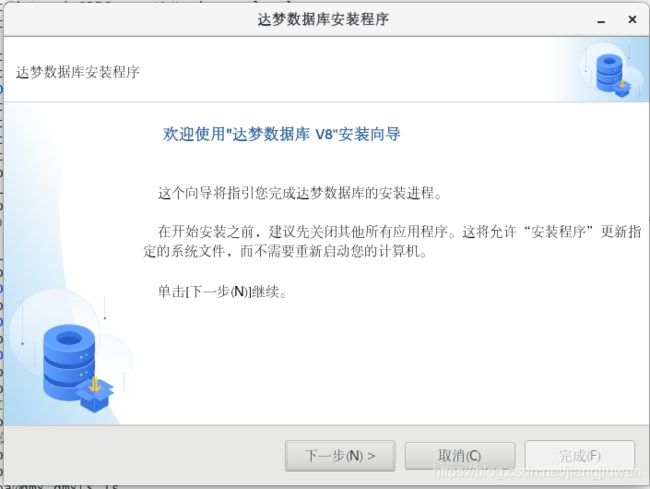Click the 下一步(N) > button
The width and height of the screenshot is (650, 489).
click(x=340, y=456)
